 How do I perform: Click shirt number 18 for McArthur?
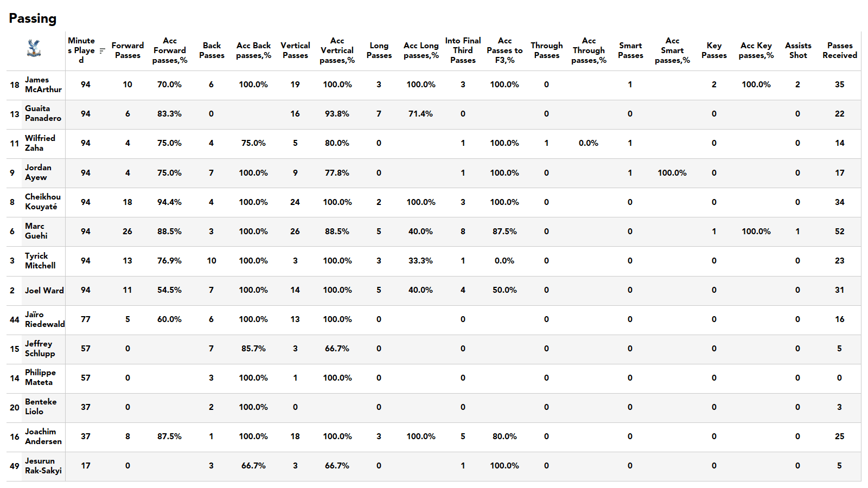(x=15, y=85)
